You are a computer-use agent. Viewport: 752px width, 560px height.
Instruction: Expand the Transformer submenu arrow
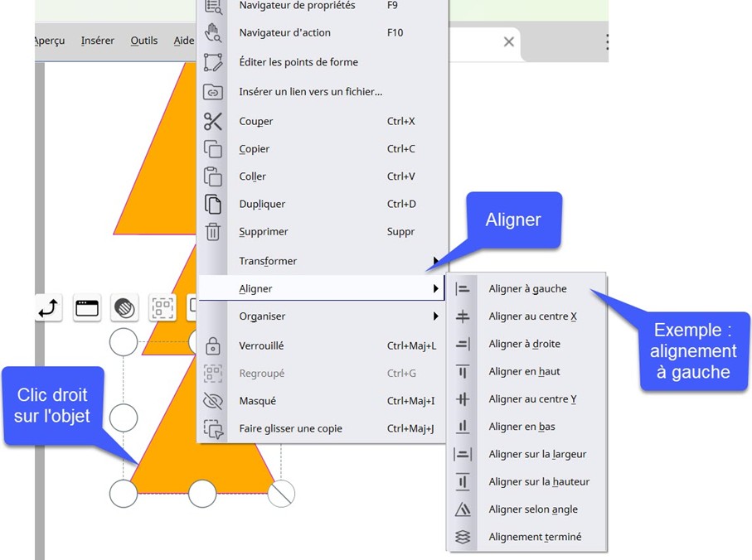coord(435,261)
